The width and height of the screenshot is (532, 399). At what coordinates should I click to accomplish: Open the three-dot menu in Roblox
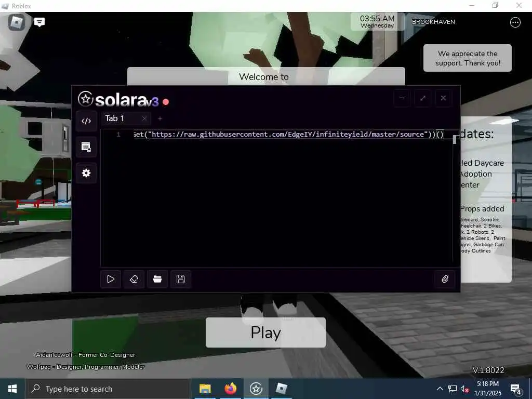[x=515, y=22]
